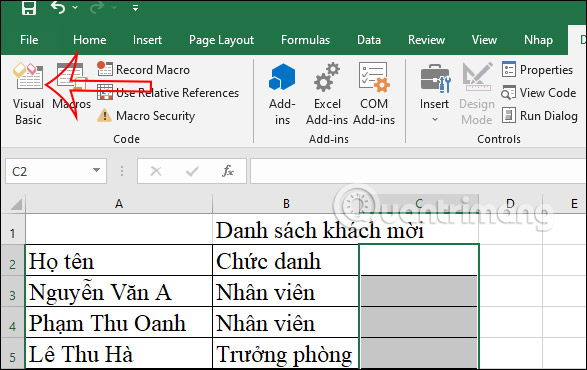587x370 pixels.
Task: Switch to the View tab
Action: 484,40
